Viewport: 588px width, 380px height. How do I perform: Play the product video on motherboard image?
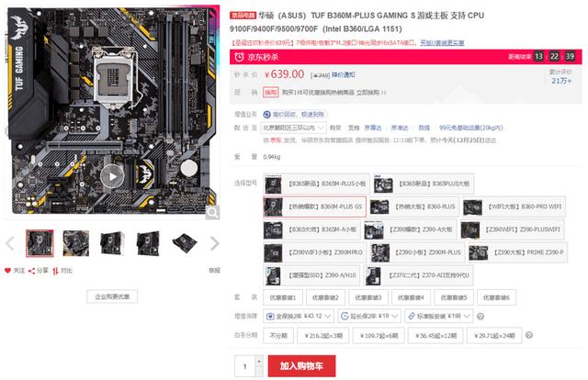[x=112, y=176]
